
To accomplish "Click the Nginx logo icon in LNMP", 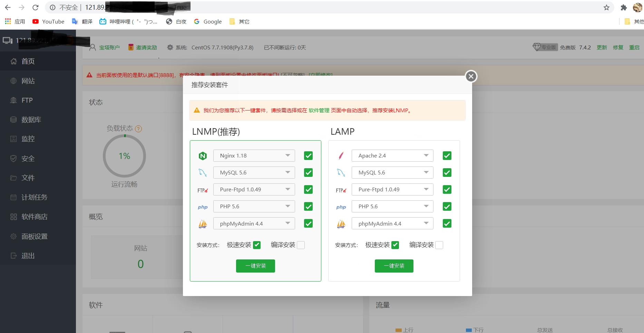I will point(203,156).
